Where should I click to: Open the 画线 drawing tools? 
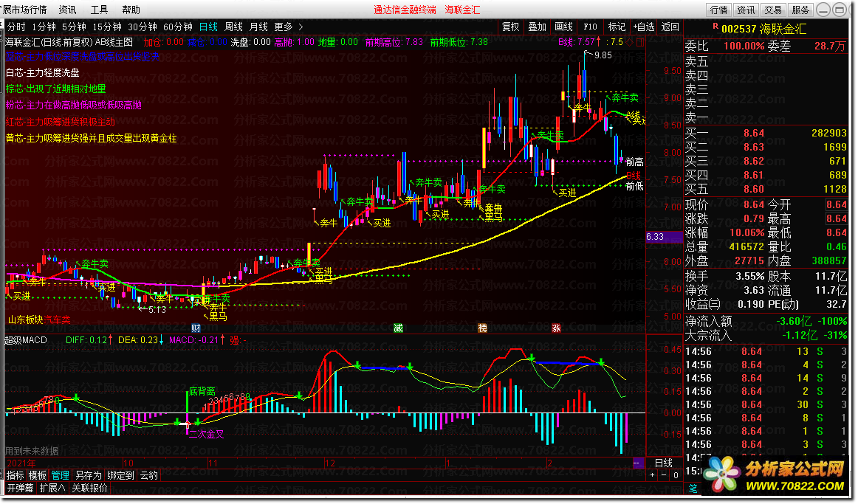pos(563,27)
